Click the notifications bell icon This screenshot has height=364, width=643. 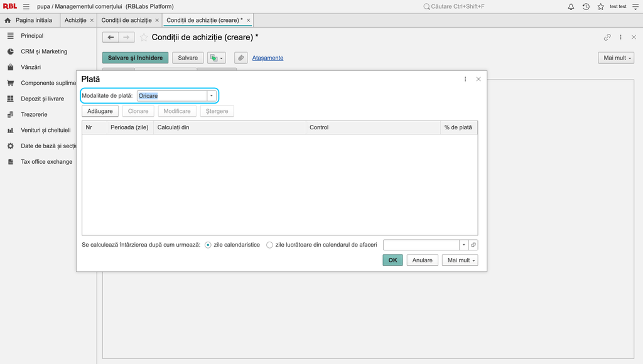click(571, 6)
